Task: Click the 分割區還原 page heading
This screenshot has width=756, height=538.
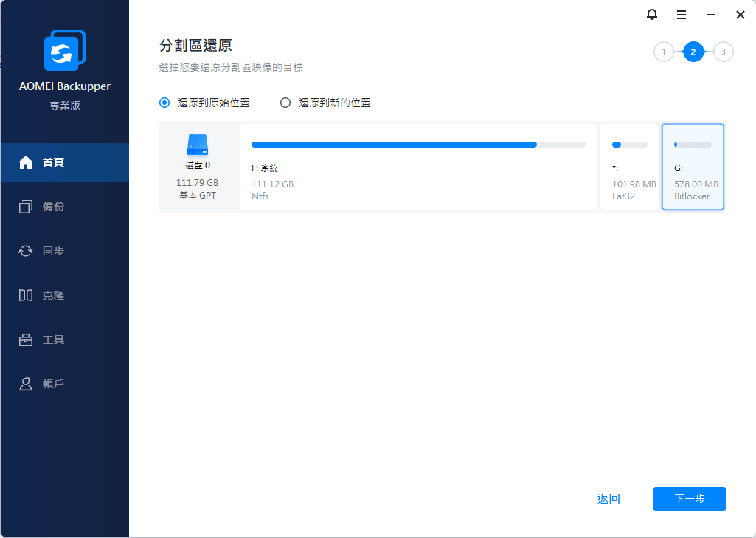Action: [x=195, y=45]
